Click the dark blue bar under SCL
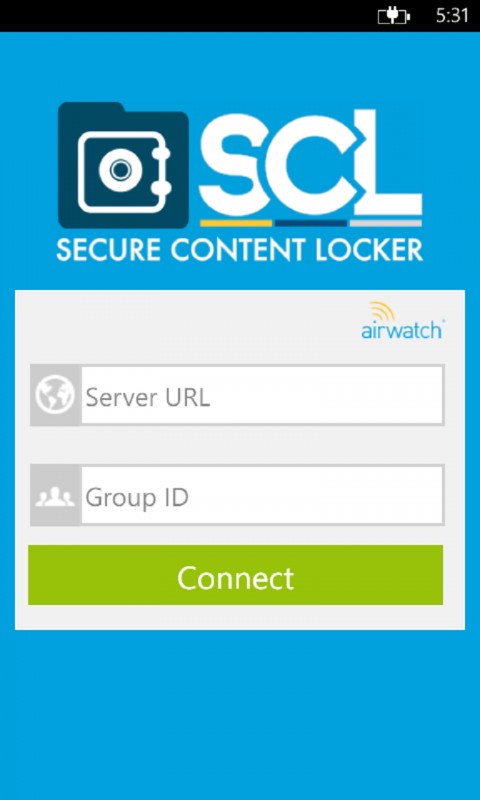Image resolution: width=480 pixels, height=800 pixels. click(x=311, y=223)
